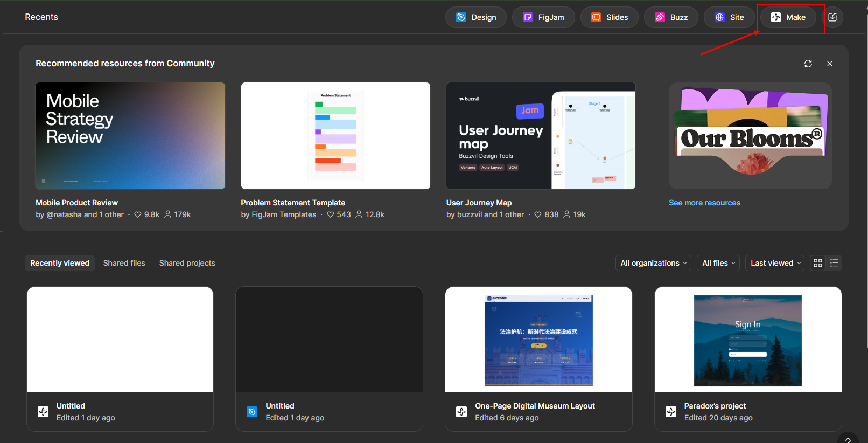This screenshot has height=443, width=868.
Task: Open the Mobile Product Review thumbnail
Action: (130, 136)
